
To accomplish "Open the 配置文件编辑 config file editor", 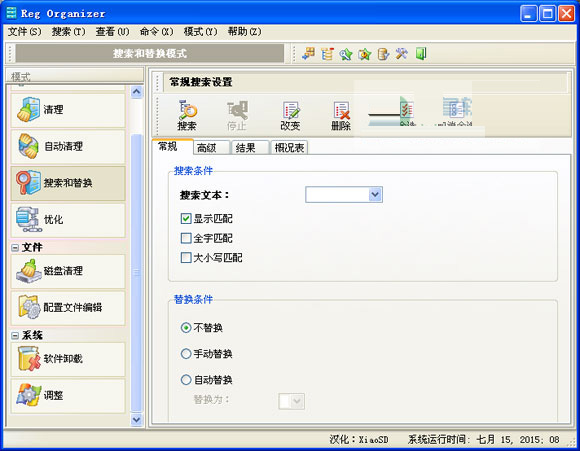I will [68, 307].
